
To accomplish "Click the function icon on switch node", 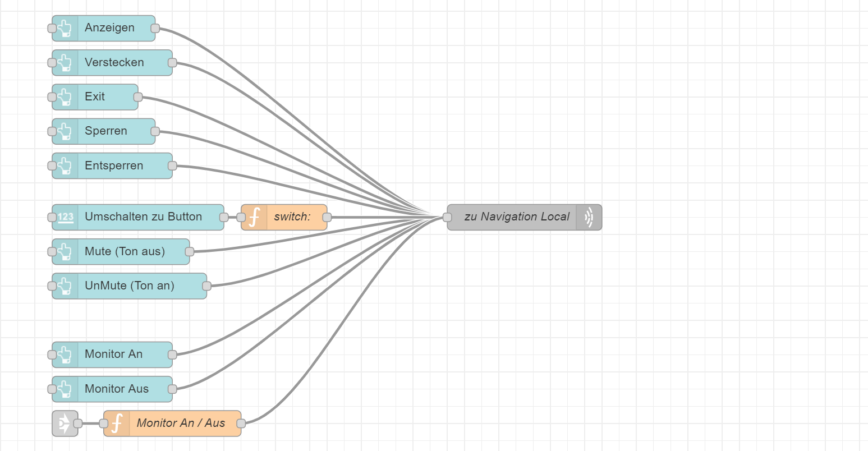I will [x=254, y=217].
